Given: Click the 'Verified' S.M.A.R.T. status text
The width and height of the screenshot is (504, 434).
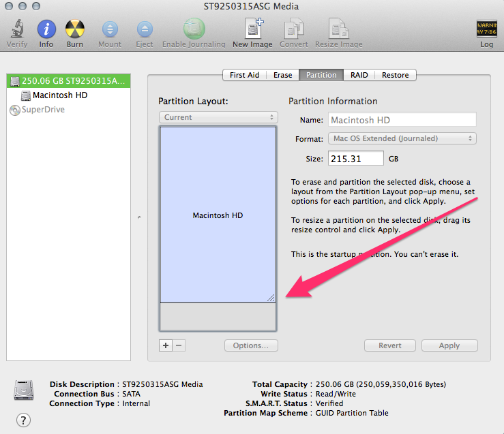Looking at the screenshot, I should [x=329, y=403].
